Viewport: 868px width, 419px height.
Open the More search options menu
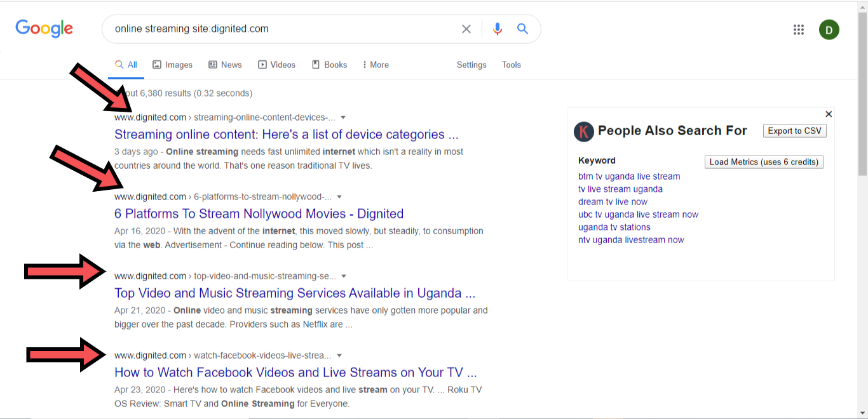coord(376,65)
